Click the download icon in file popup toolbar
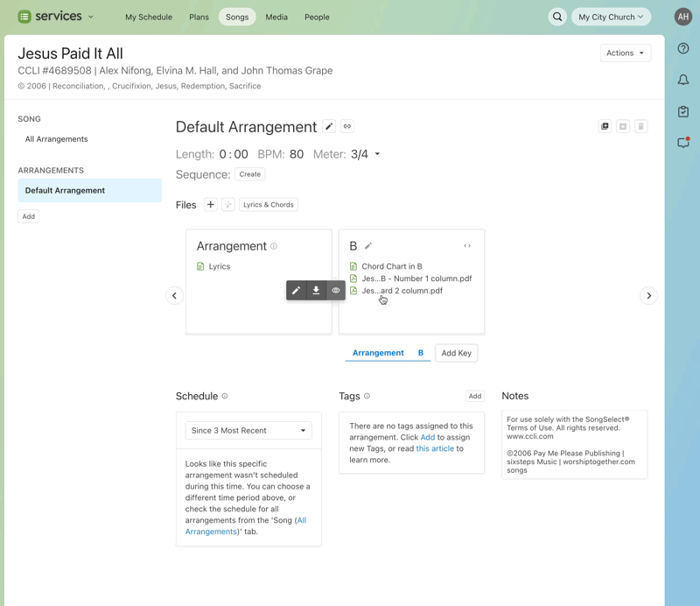The height and width of the screenshot is (606, 700). (x=316, y=291)
